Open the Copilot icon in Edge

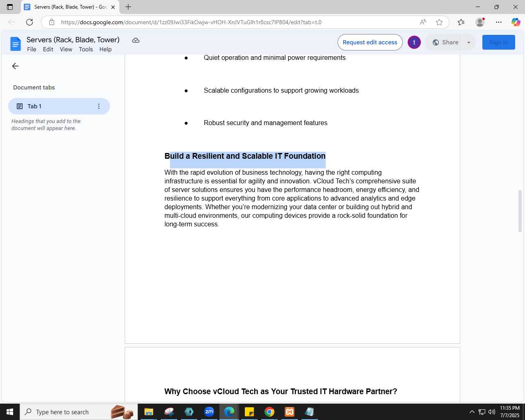(516, 22)
